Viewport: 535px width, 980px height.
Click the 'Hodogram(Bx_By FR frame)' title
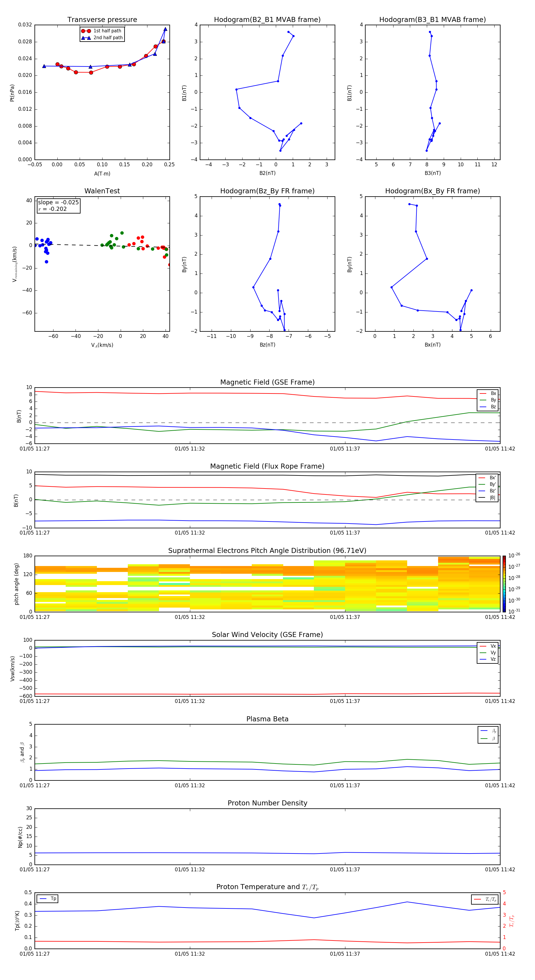pos(432,191)
